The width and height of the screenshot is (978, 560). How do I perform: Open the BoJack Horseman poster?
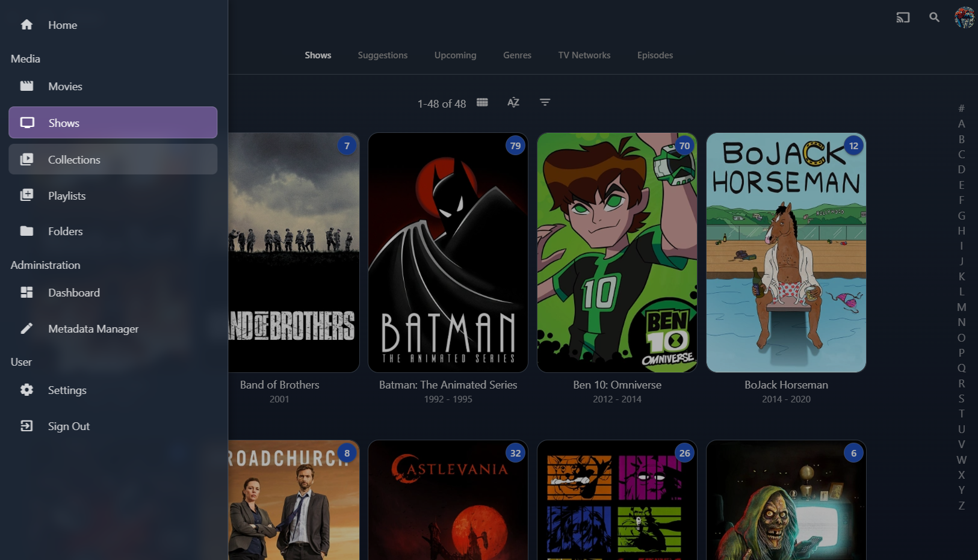[x=785, y=253]
